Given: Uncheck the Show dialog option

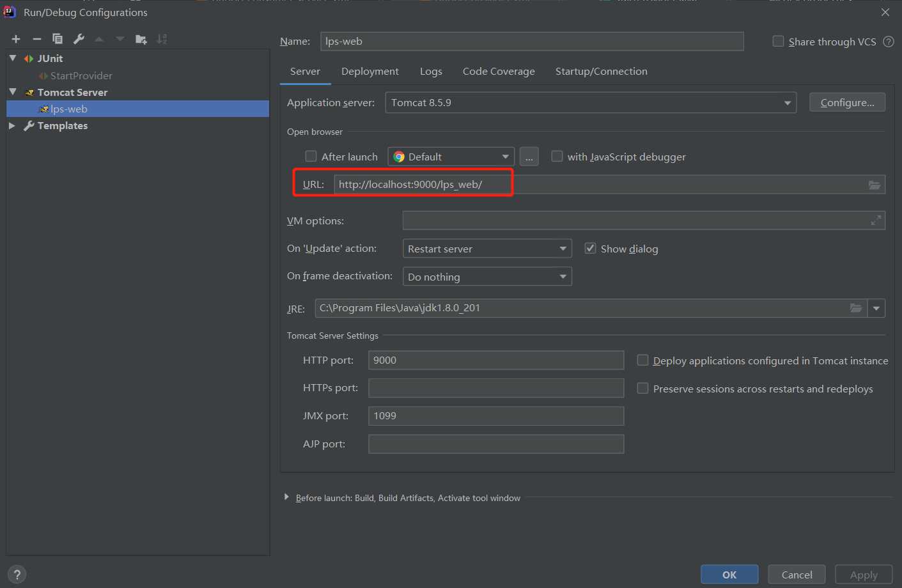Looking at the screenshot, I should tap(590, 248).
